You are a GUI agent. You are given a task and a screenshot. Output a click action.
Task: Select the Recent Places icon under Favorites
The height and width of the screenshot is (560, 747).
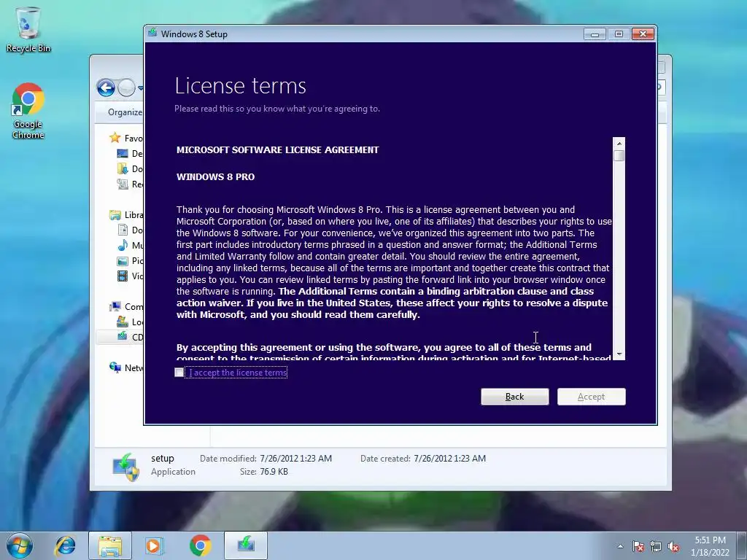tap(123, 184)
